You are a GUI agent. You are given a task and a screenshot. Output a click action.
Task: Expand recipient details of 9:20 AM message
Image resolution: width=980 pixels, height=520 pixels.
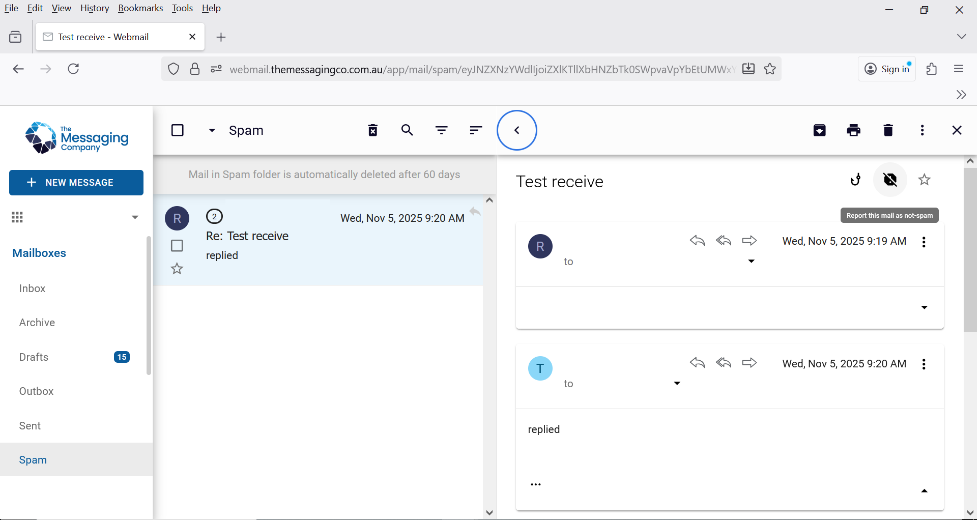677,383
